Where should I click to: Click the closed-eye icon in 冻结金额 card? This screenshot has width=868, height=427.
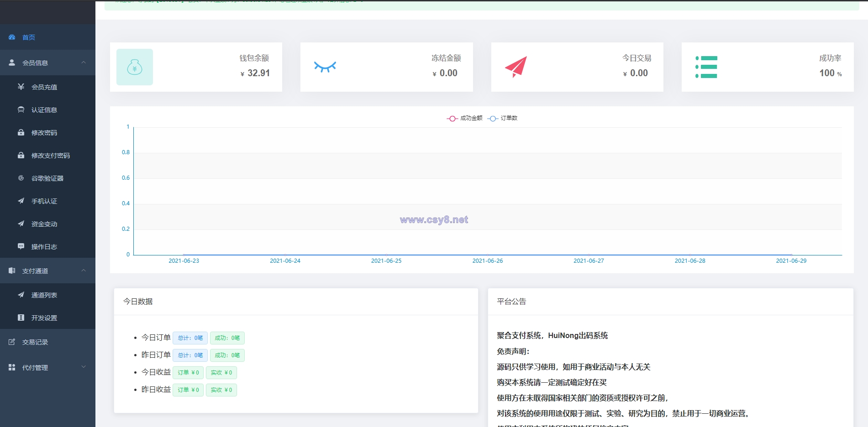tap(325, 67)
